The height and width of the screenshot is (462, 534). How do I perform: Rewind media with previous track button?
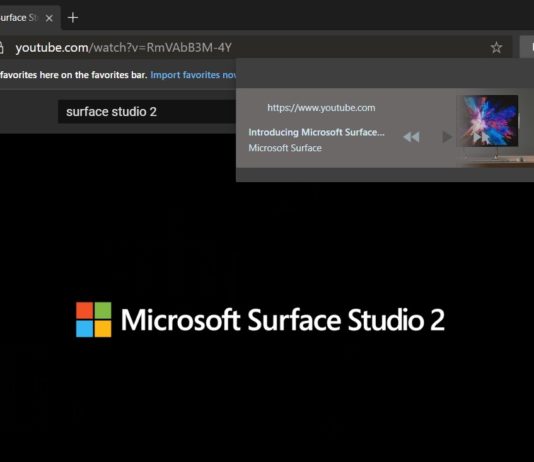411,137
